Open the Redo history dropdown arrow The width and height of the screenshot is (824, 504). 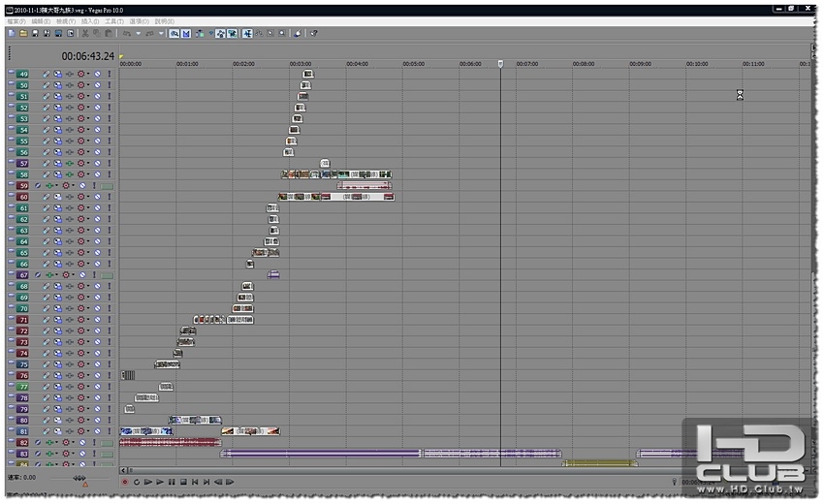[161, 33]
